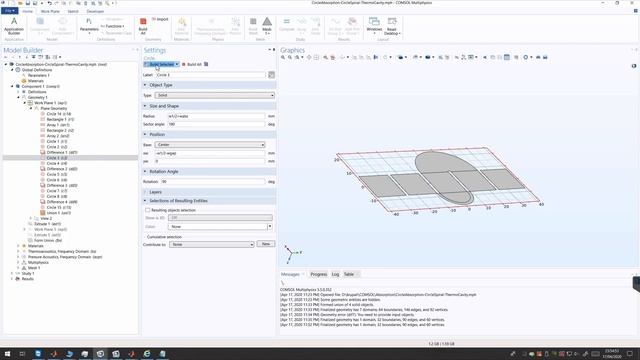Open the Object Type dropdown showing Solid
The height and width of the screenshot is (360, 640).
click(x=215, y=95)
